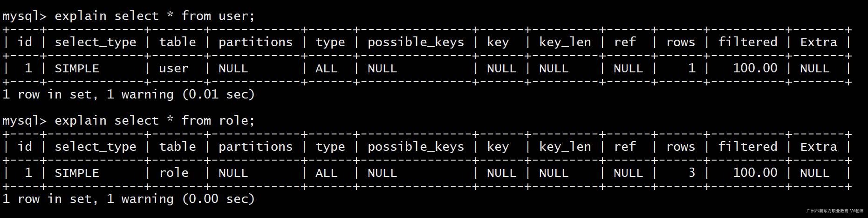Click the rows value "1" in user query result
The image size is (868, 218).
691,68
